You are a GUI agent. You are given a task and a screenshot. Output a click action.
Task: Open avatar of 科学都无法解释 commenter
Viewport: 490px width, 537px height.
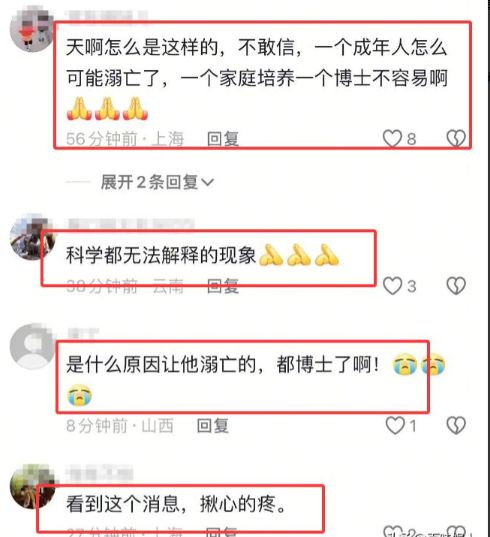(32, 238)
